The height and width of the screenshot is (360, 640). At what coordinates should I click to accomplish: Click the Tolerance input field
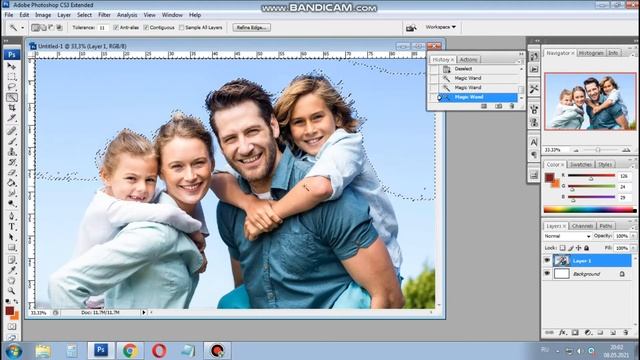pyautogui.click(x=102, y=27)
